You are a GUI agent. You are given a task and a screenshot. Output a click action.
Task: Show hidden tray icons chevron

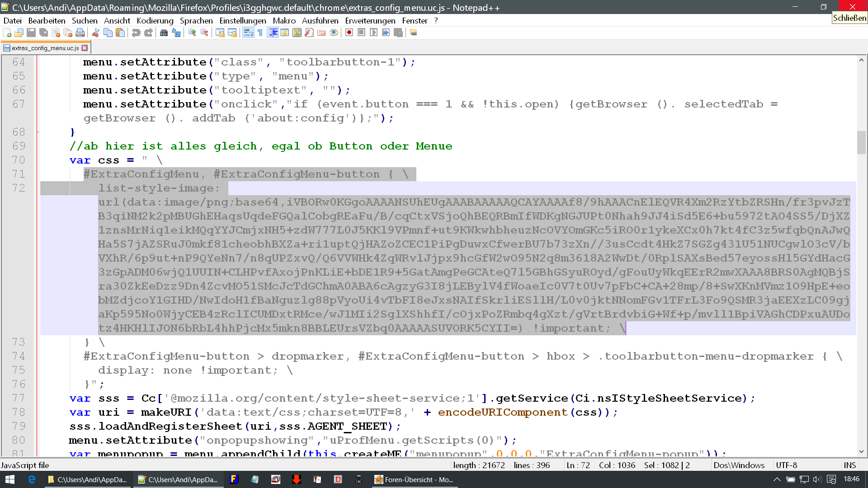pyautogui.click(x=777, y=479)
